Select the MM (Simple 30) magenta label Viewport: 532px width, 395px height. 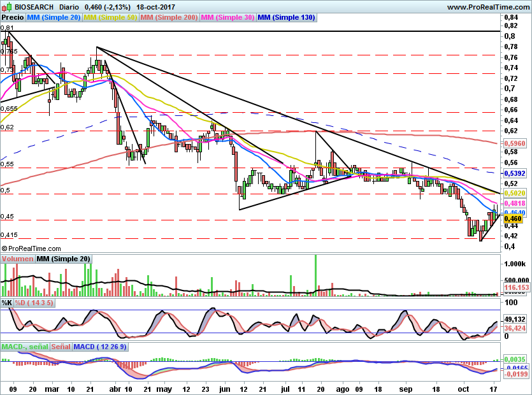tap(227, 17)
